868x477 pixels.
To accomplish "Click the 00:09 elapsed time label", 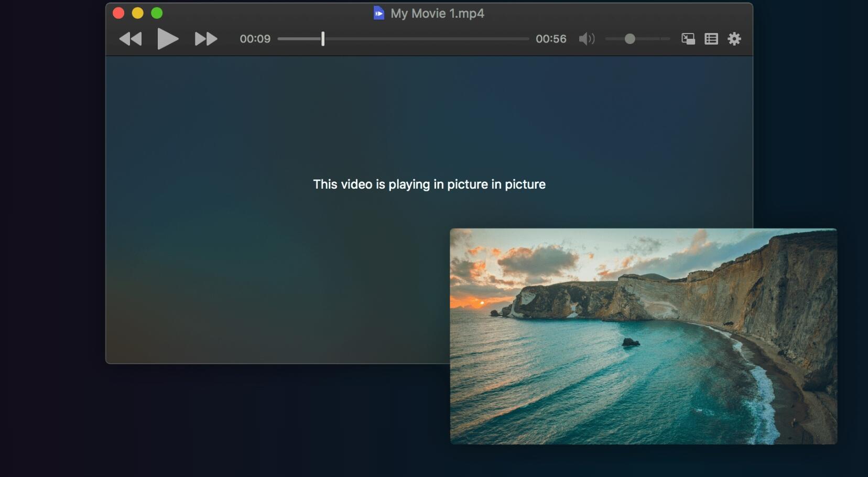I will pyautogui.click(x=255, y=39).
